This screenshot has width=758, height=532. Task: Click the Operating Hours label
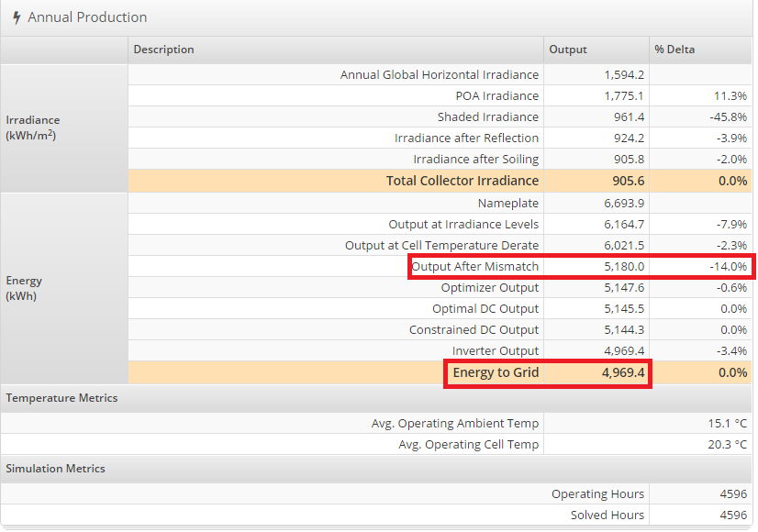point(598,493)
